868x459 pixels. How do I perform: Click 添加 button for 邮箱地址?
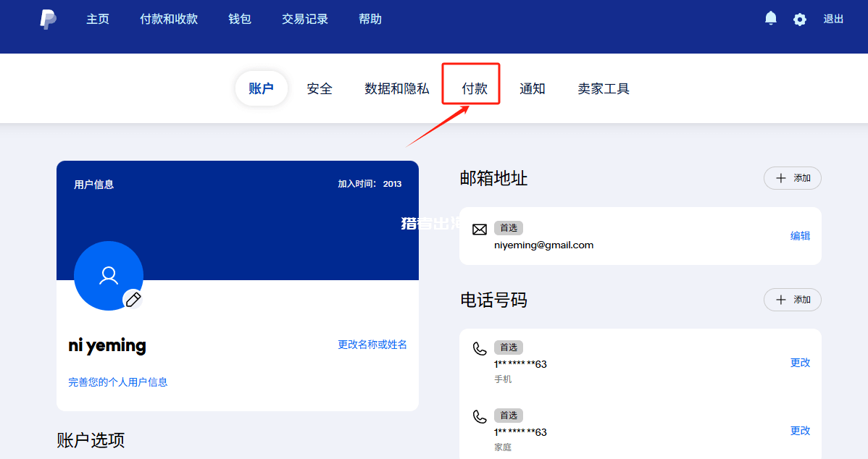coord(792,178)
